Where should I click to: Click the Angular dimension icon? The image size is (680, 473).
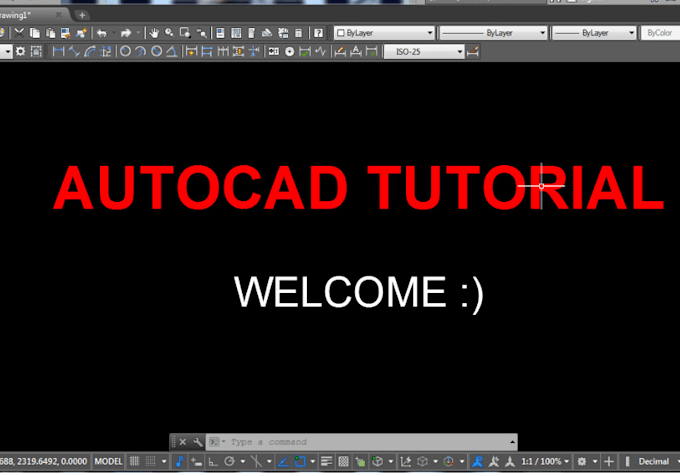click(171, 51)
